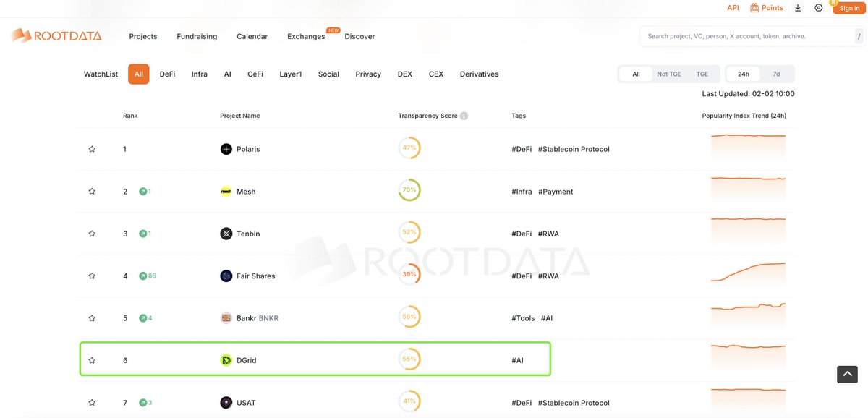Open the Calendar menu
Image resolution: width=868 pixels, height=418 pixels.
click(252, 36)
